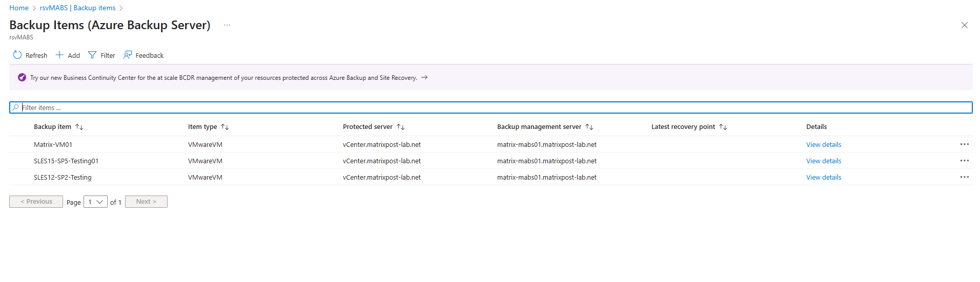Viewport: 980px width, 282px height.
Task: Open the Feedback icon
Action: click(128, 55)
